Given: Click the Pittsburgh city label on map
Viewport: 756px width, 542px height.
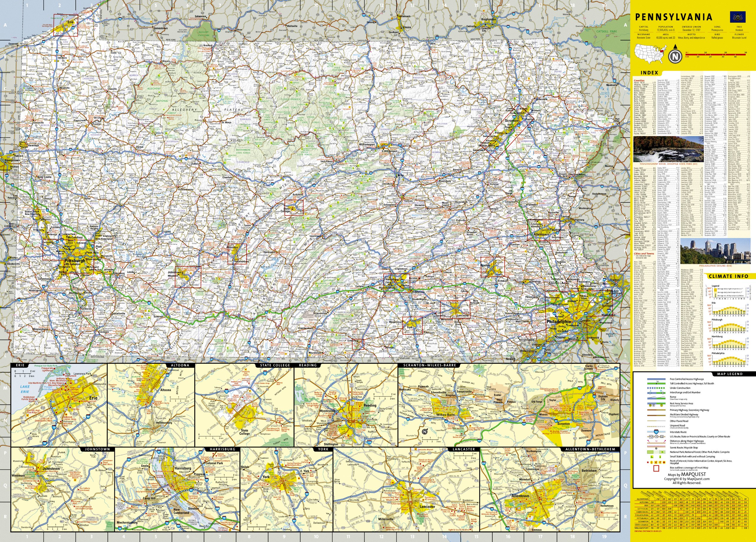Looking at the screenshot, I should pos(74,261).
